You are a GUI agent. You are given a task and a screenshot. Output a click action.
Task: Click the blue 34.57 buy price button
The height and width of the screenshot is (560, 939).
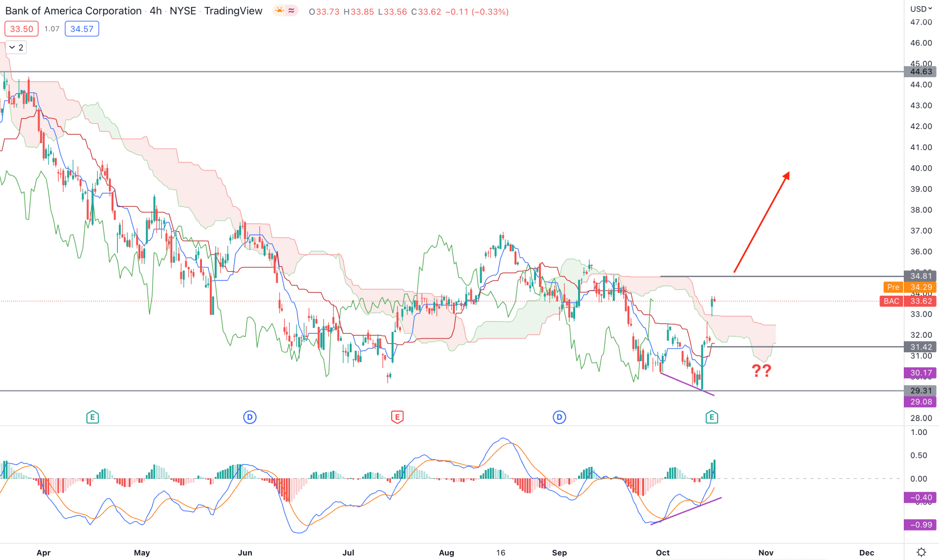(82, 29)
